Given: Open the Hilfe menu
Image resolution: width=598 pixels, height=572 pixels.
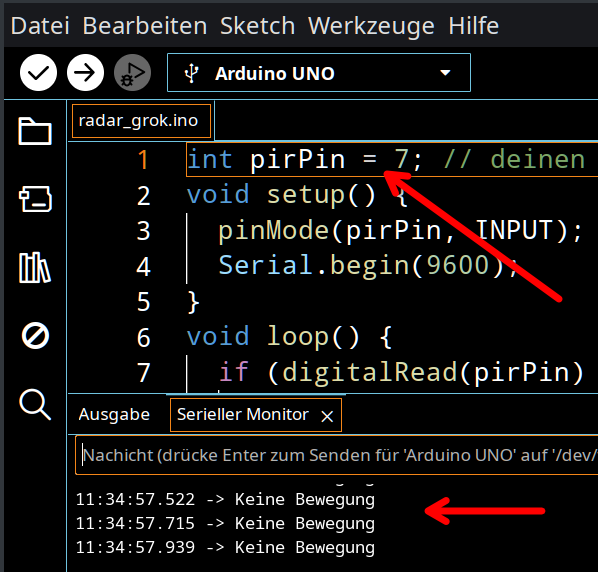Looking at the screenshot, I should (x=473, y=26).
